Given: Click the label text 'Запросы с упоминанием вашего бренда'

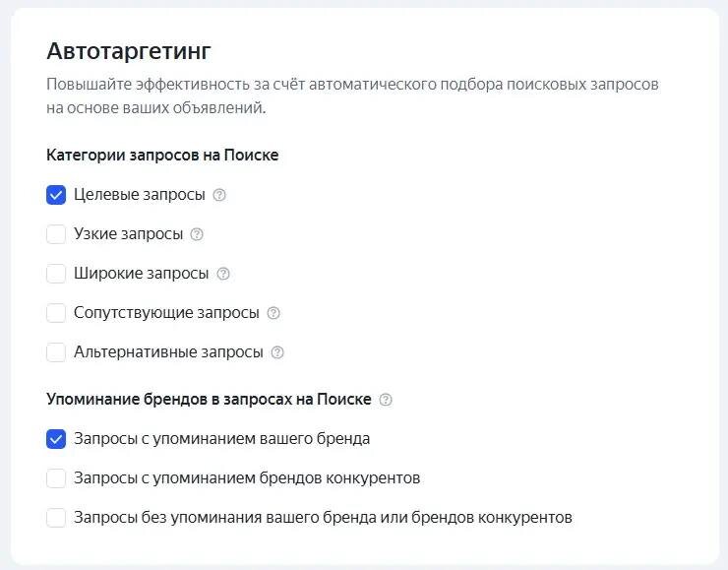Looking at the screenshot, I should click(x=221, y=439).
